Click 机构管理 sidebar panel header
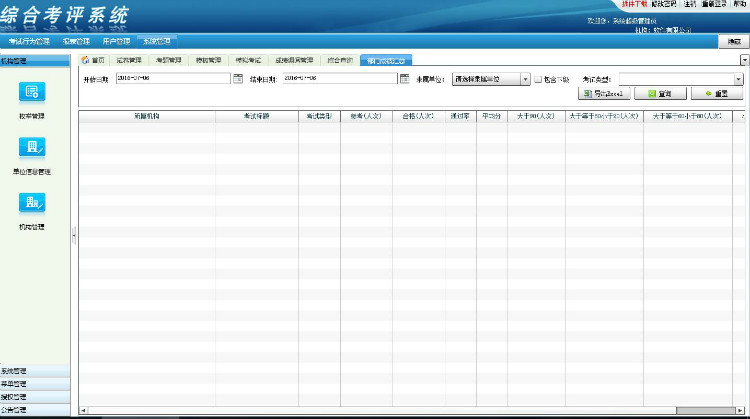 [x=35, y=61]
